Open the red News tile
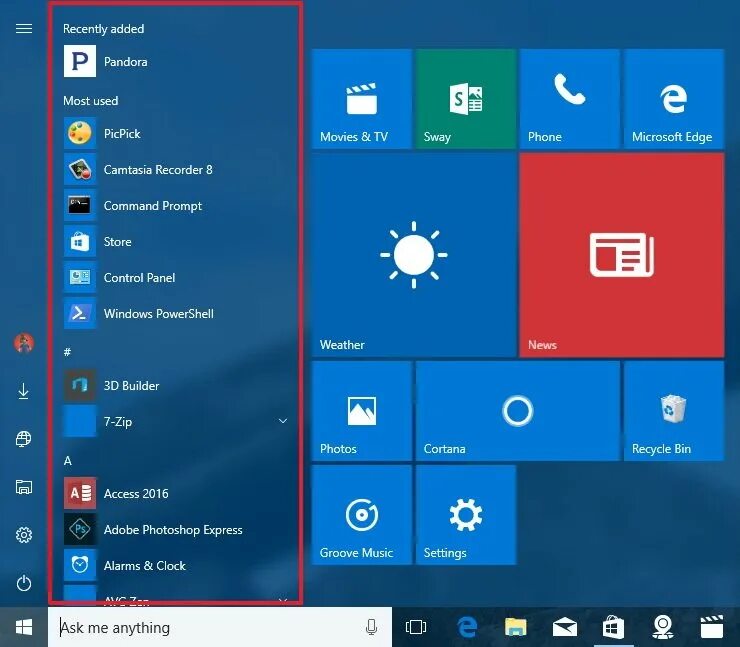Screen dimensions: 740x647 tap(622, 255)
